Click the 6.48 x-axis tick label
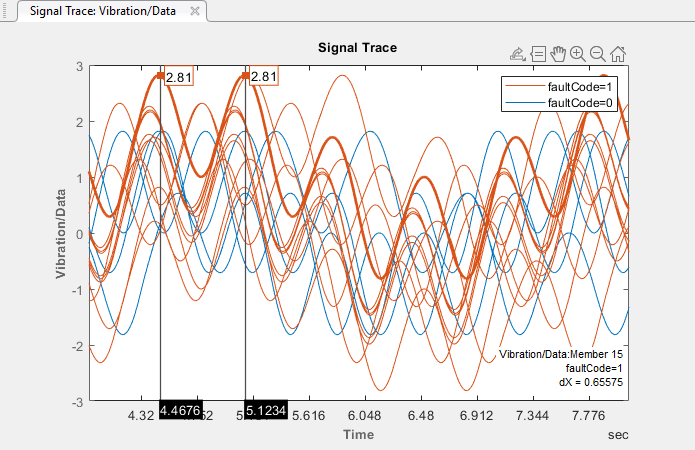The width and height of the screenshot is (695, 450). (421, 415)
